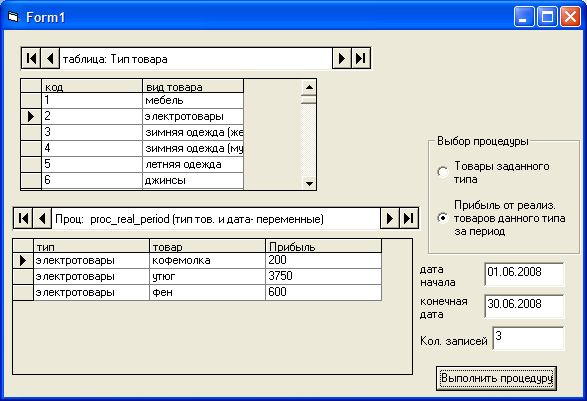Select the 'летняя одежда' cell

point(193,165)
